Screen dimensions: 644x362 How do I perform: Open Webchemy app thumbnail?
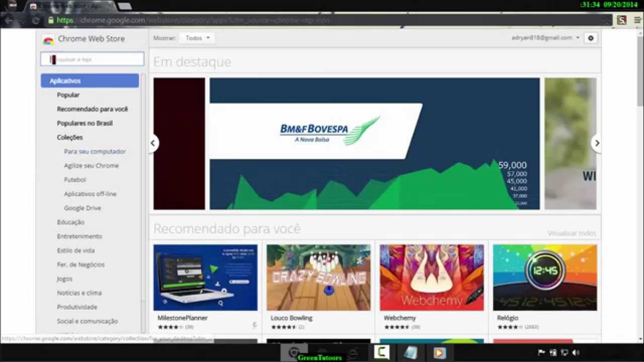(432, 278)
